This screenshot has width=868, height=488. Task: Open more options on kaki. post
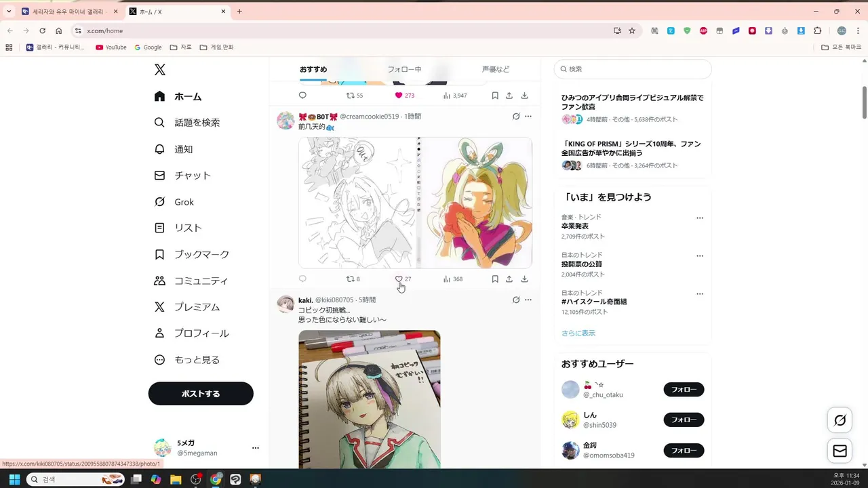pyautogui.click(x=528, y=300)
